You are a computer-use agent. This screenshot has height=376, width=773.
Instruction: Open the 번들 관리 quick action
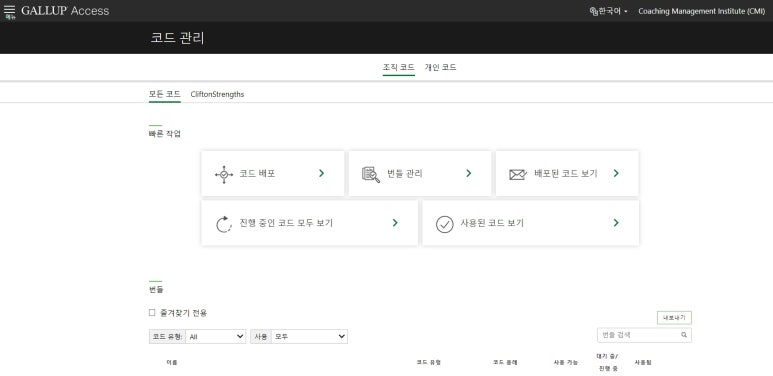pos(420,173)
